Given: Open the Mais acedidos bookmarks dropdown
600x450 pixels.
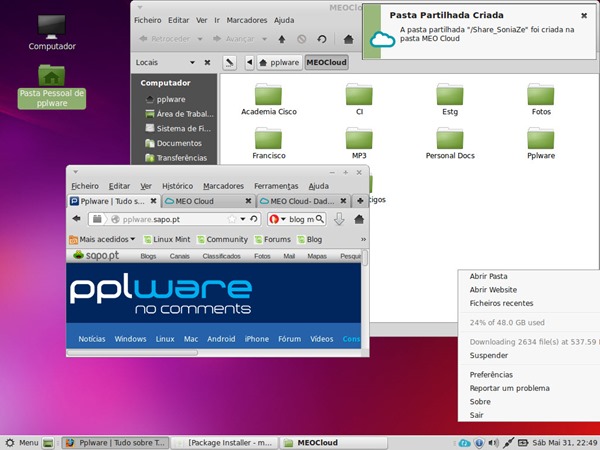Looking at the screenshot, I should 102,240.
